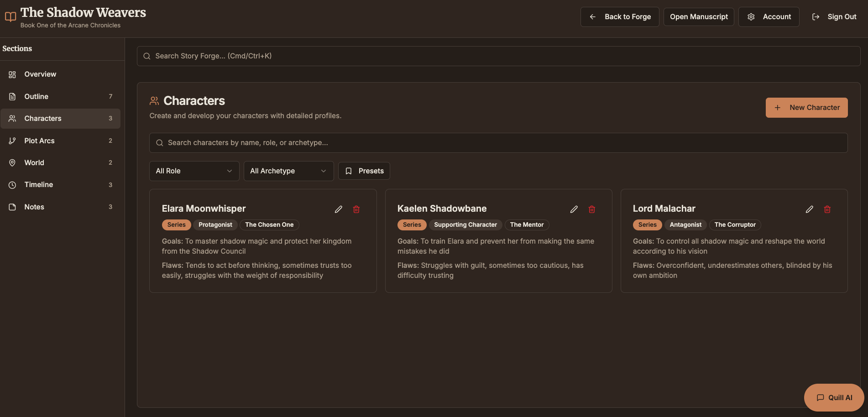Delete Kaelen Shadowbane with trash icon

point(592,209)
